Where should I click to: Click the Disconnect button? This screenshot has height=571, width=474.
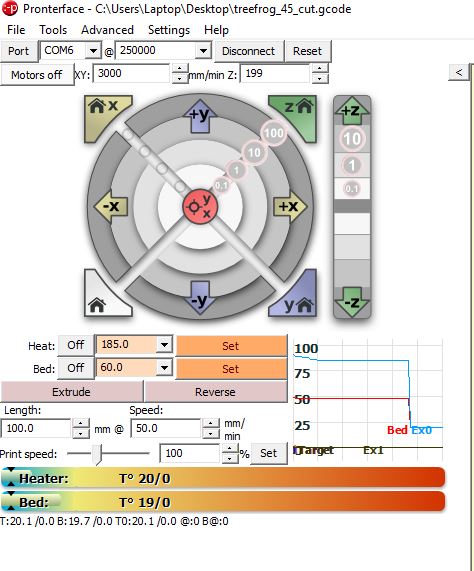point(248,51)
